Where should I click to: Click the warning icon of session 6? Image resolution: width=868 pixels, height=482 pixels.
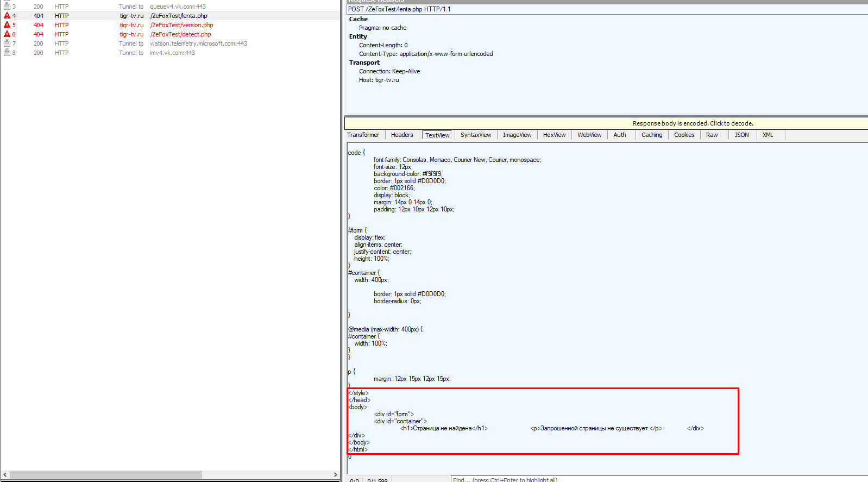click(7, 34)
